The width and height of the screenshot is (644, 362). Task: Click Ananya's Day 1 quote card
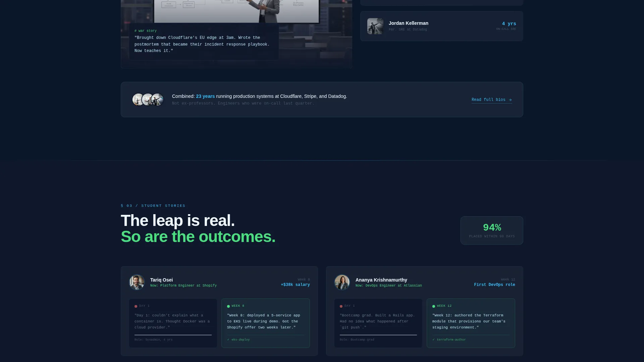pyautogui.click(x=378, y=323)
